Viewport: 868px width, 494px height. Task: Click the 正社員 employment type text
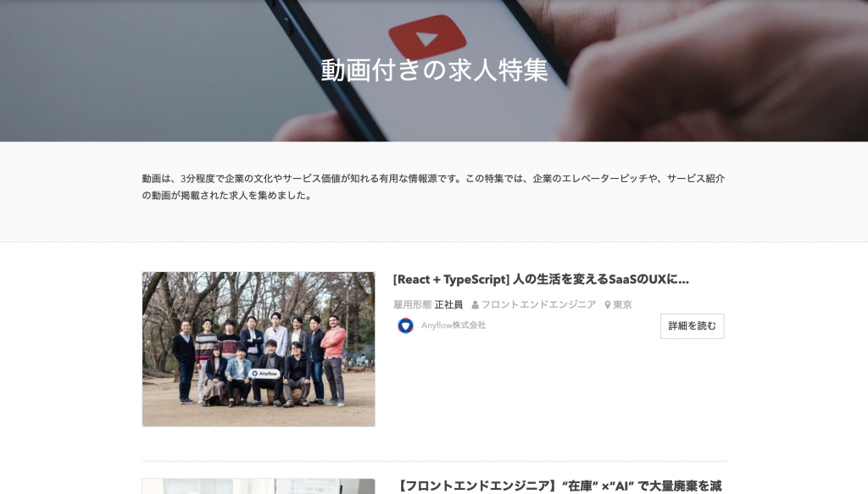pyautogui.click(x=448, y=305)
